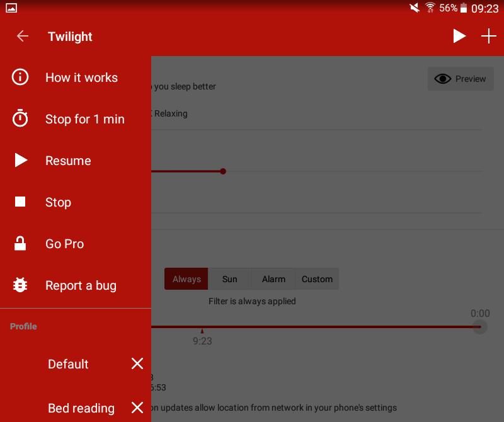Viewport: 504px width, 422px height.
Task: Click the Twilight app title
Action: (x=70, y=37)
